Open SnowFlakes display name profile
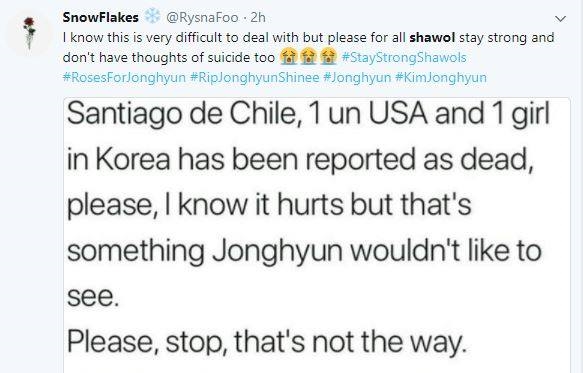583x373 pixels. (x=100, y=17)
